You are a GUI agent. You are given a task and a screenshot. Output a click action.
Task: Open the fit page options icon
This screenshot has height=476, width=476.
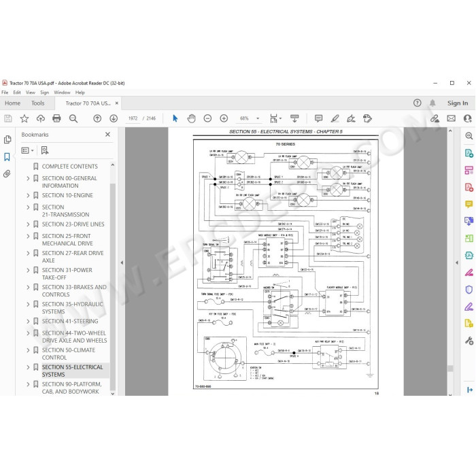[x=275, y=118]
